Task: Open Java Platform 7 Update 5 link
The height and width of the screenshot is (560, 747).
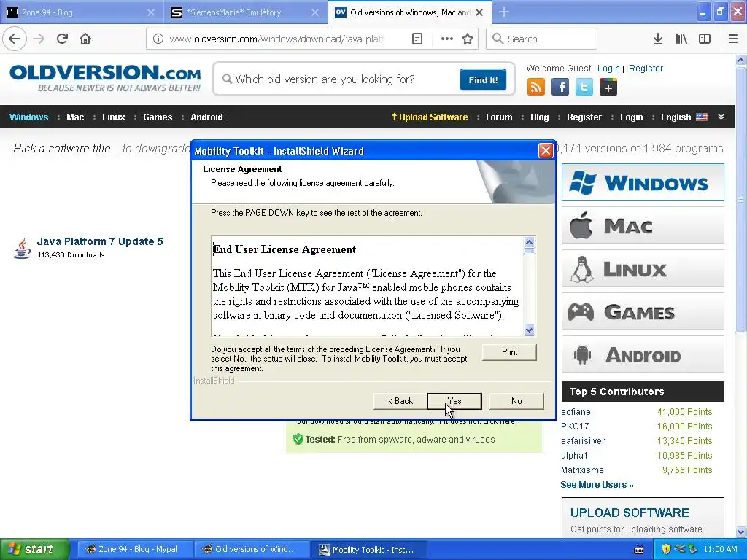Action: [100, 241]
